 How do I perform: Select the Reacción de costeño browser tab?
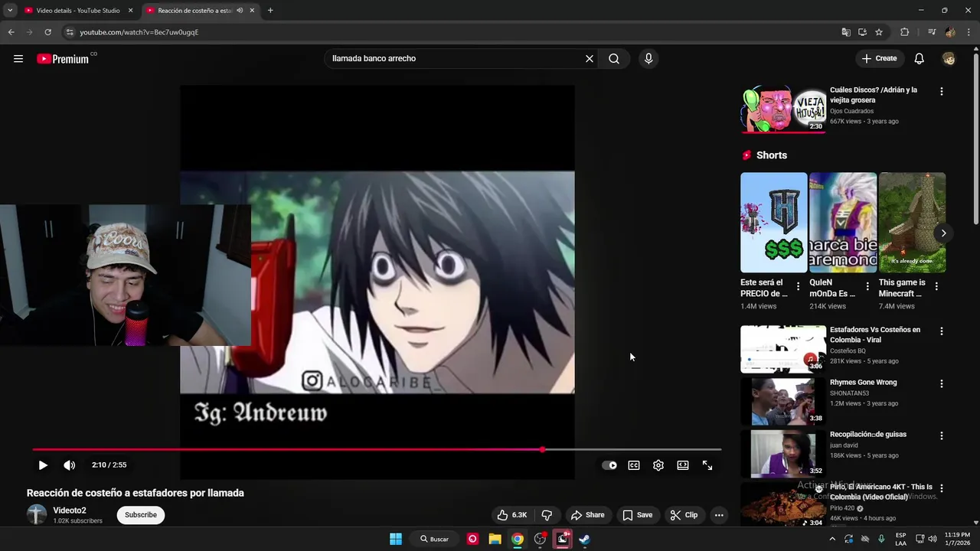(194, 11)
